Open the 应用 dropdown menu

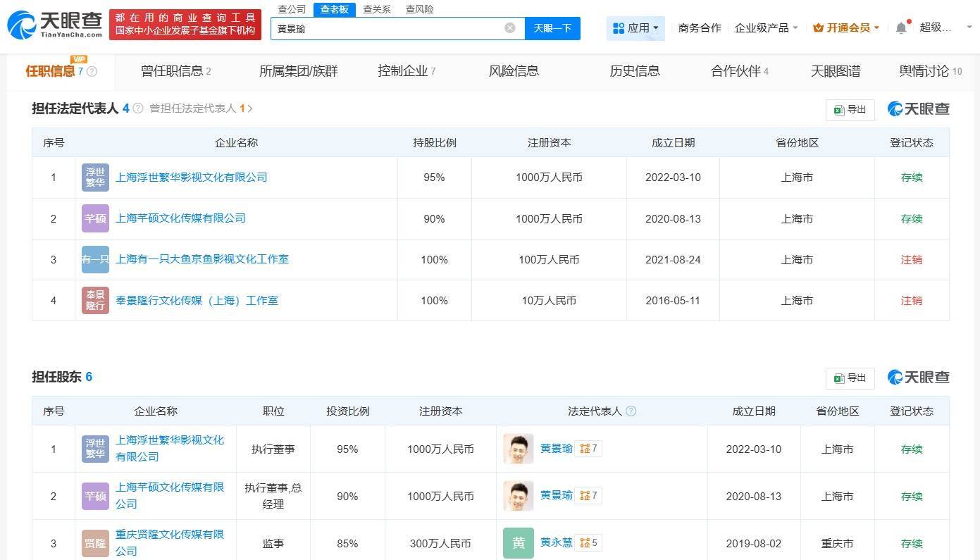[x=635, y=28]
